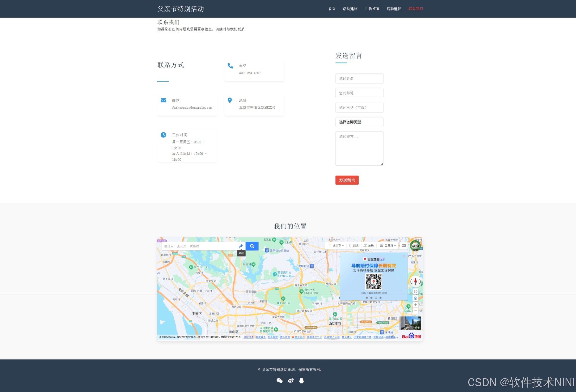This screenshot has height=392, width=576.
Task: Expand the 深圳市 city selector
Action: pyautogui.click(x=338, y=246)
